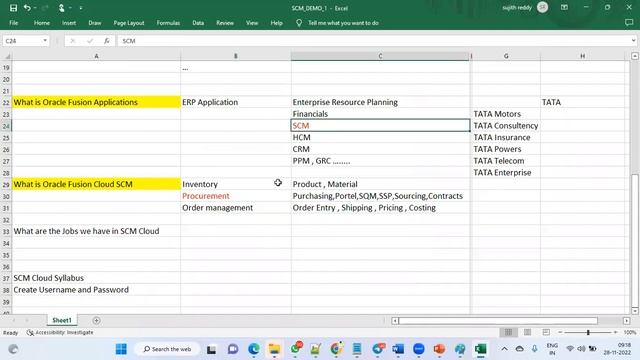Open the Windows Start menu
The width and height of the screenshot is (640, 360).
point(121,349)
